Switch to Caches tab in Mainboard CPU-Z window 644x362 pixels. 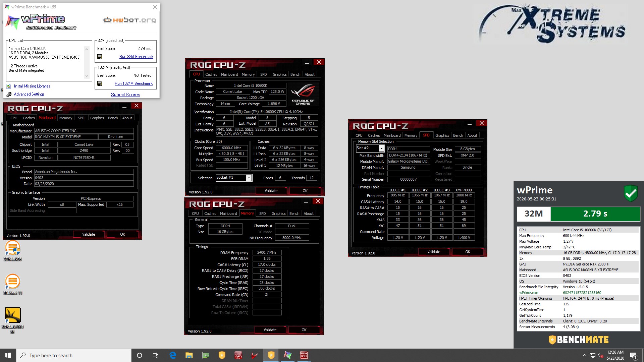29,118
